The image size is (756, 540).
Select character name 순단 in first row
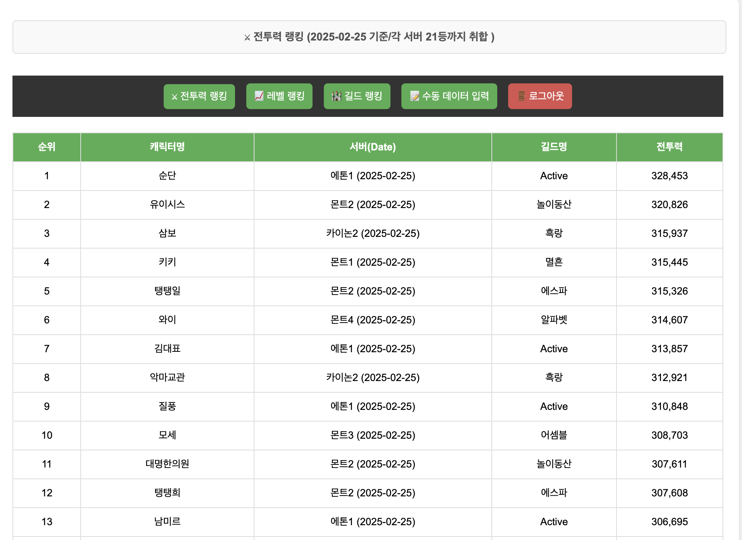167,176
